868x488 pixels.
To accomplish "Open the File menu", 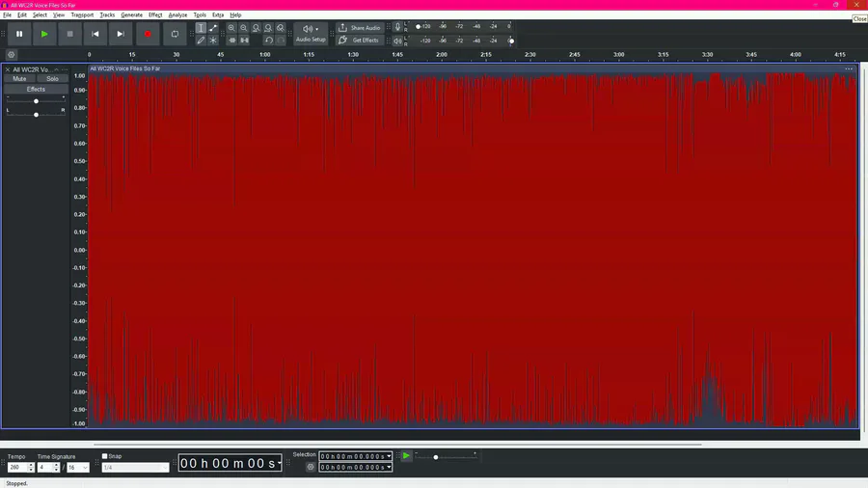I will point(7,14).
